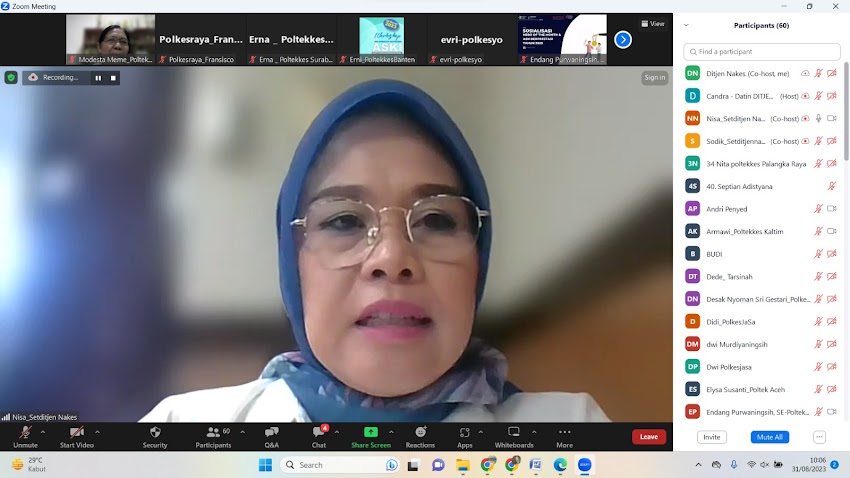Open participants panel more options (three dots)
The height and width of the screenshot is (478, 850).
(x=819, y=437)
